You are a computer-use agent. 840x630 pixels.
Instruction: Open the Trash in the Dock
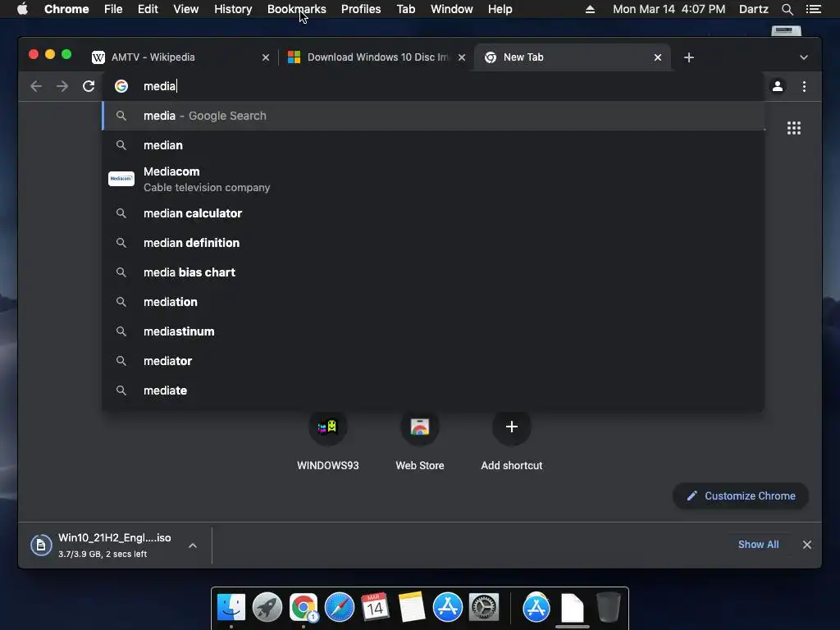click(x=609, y=607)
